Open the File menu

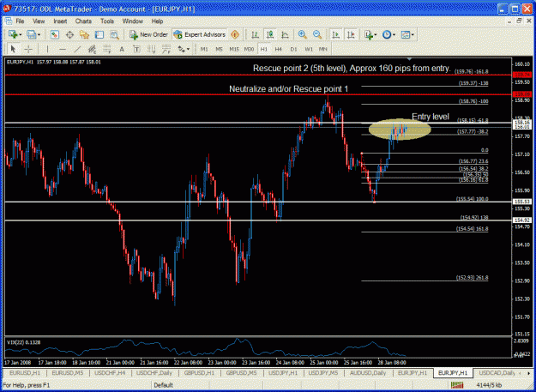point(20,21)
